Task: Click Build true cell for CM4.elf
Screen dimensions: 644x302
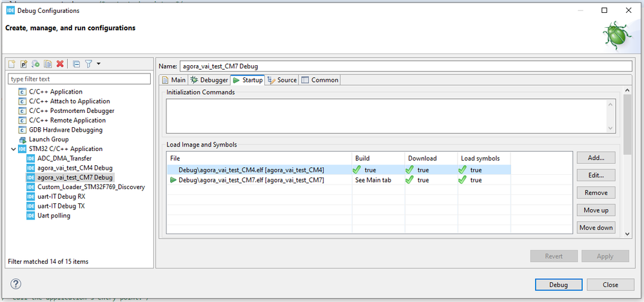Action: [x=378, y=170]
